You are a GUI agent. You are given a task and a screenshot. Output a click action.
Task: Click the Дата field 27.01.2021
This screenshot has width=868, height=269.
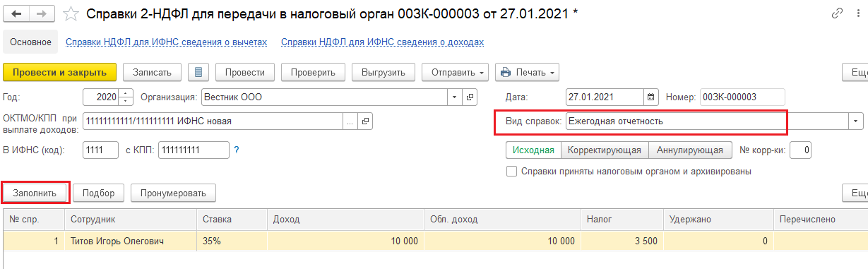click(605, 97)
